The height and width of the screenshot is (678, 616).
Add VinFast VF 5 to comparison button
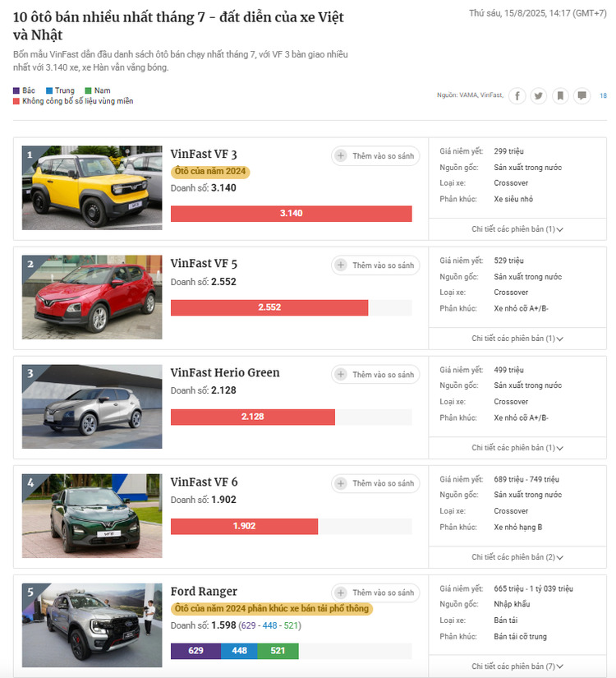click(375, 265)
